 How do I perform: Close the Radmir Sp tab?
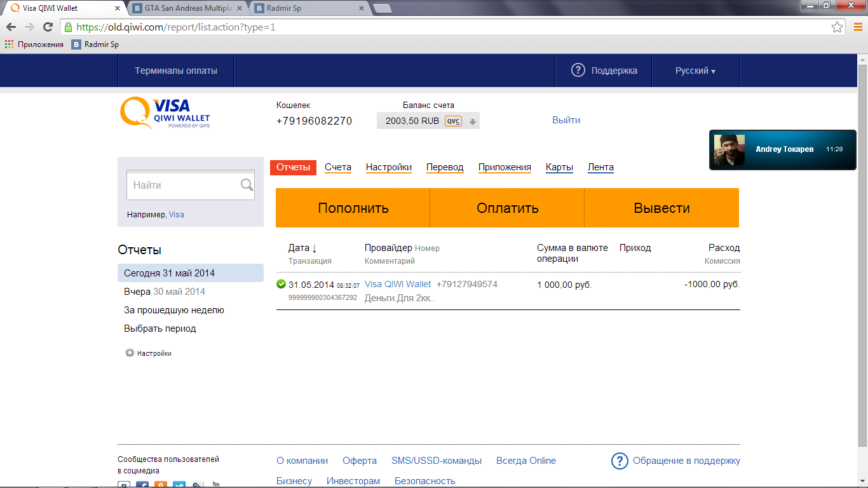[361, 9]
